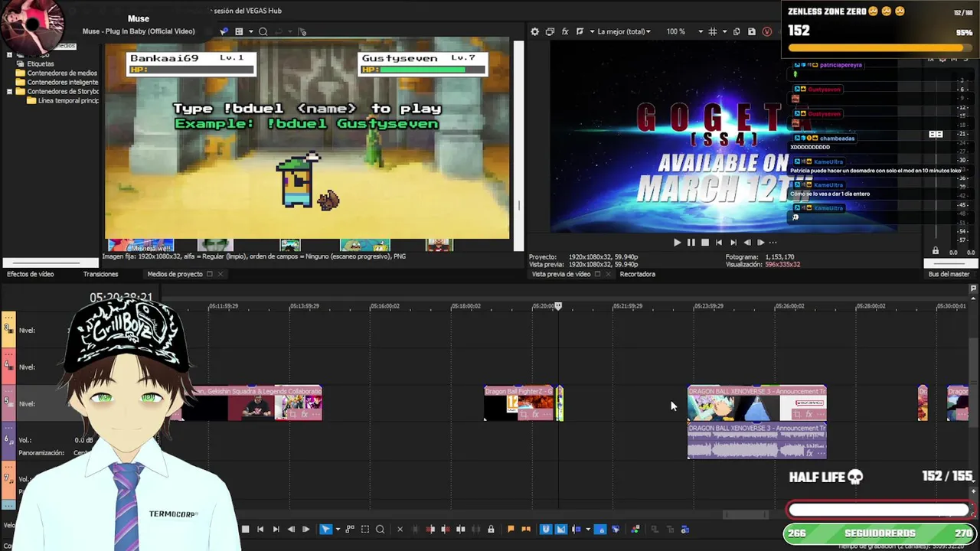Go to start in preview controls
Viewport: 980px width, 551px height.
coord(718,243)
